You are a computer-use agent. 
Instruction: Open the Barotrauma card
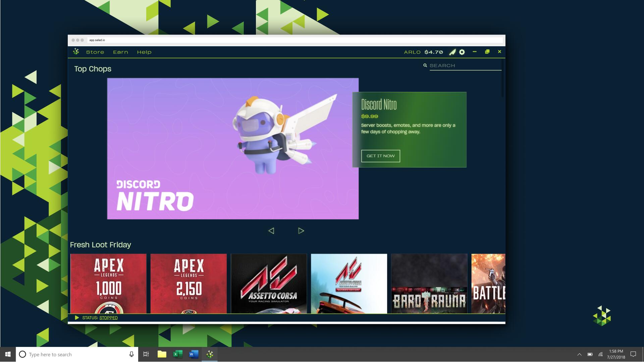point(429,284)
